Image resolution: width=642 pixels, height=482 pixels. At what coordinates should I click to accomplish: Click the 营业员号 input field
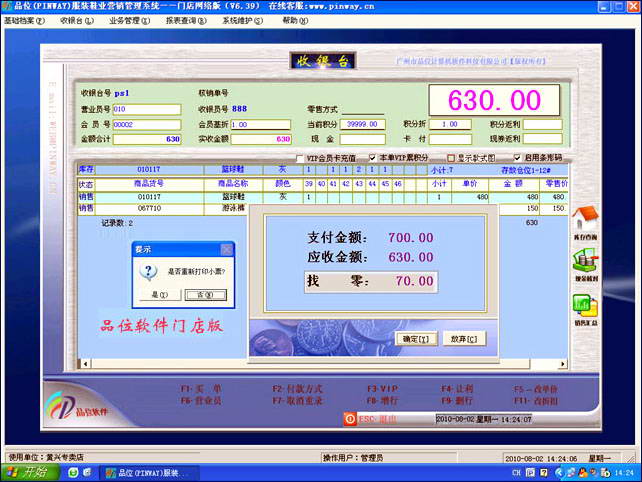click(147, 109)
